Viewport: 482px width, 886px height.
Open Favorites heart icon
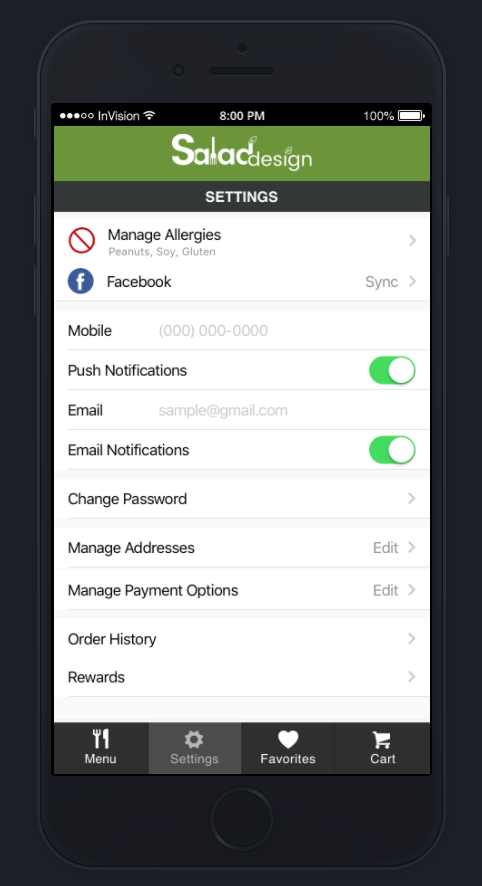[288, 739]
